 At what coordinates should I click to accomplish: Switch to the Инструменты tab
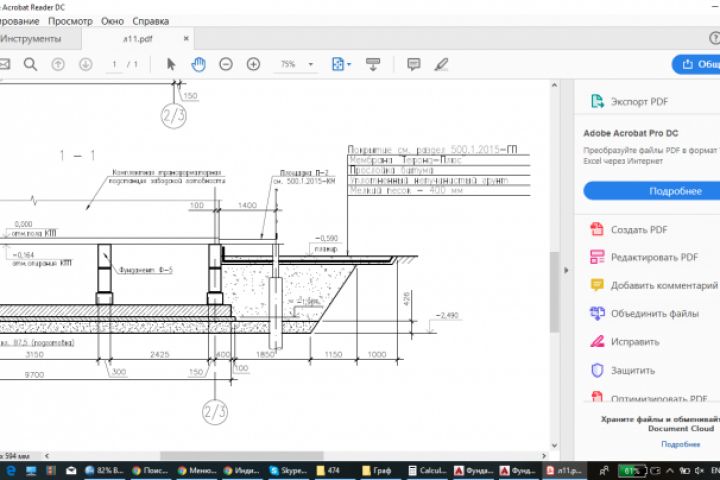click(x=30, y=39)
